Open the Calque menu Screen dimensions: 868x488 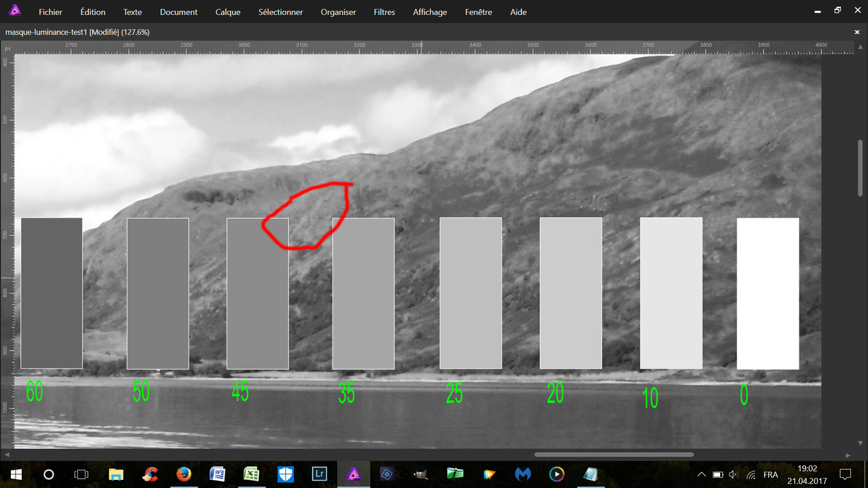[x=228, y=12]
